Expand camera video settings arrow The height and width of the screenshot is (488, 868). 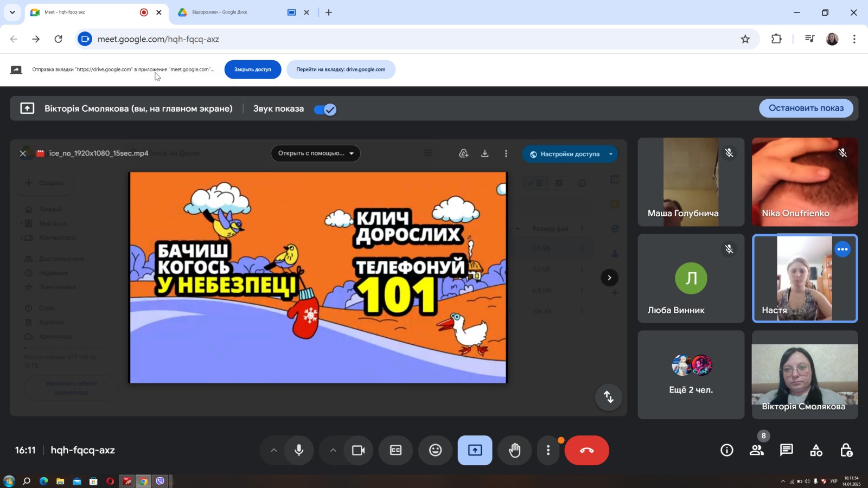click(x=333, y=450)
